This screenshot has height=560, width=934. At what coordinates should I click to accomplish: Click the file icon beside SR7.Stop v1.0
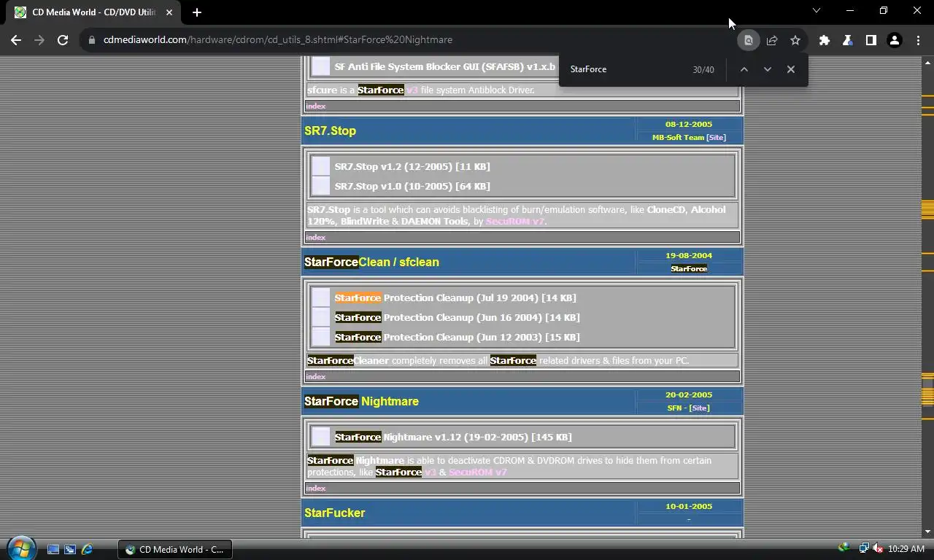(321, 186)
